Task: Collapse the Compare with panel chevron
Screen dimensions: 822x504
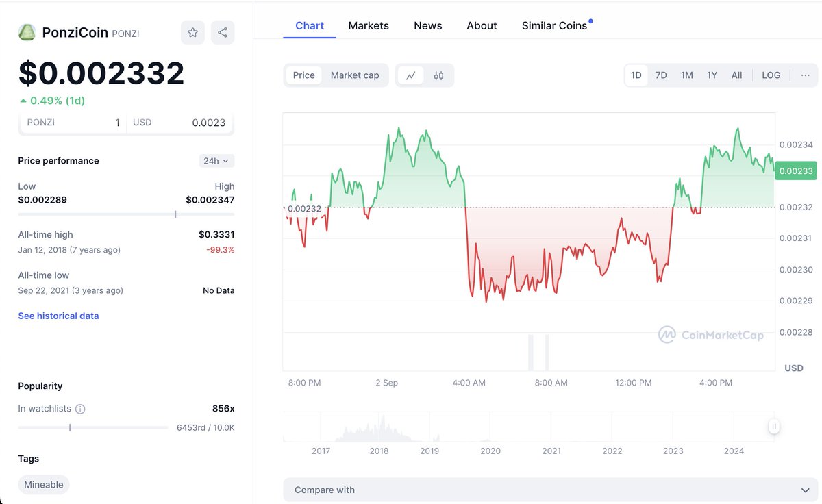Action: [805, 490]
